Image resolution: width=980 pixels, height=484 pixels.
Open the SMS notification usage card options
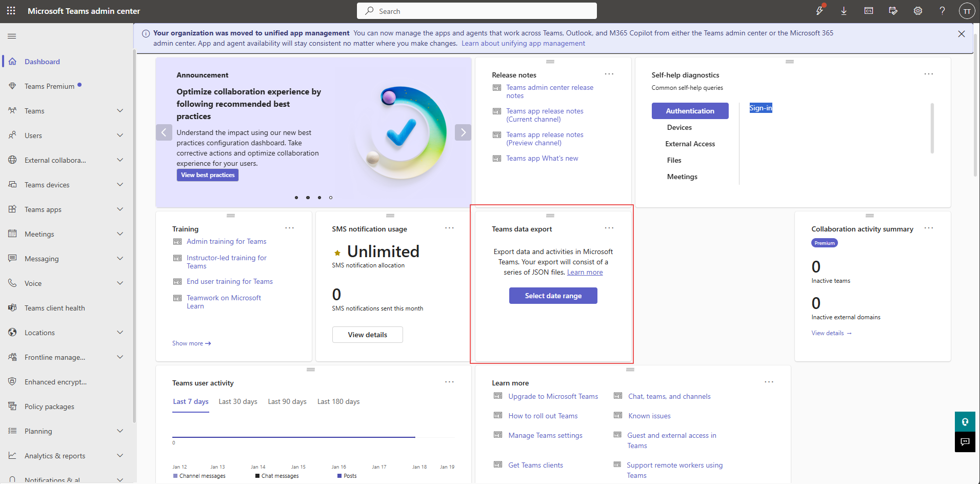(449, 228)
